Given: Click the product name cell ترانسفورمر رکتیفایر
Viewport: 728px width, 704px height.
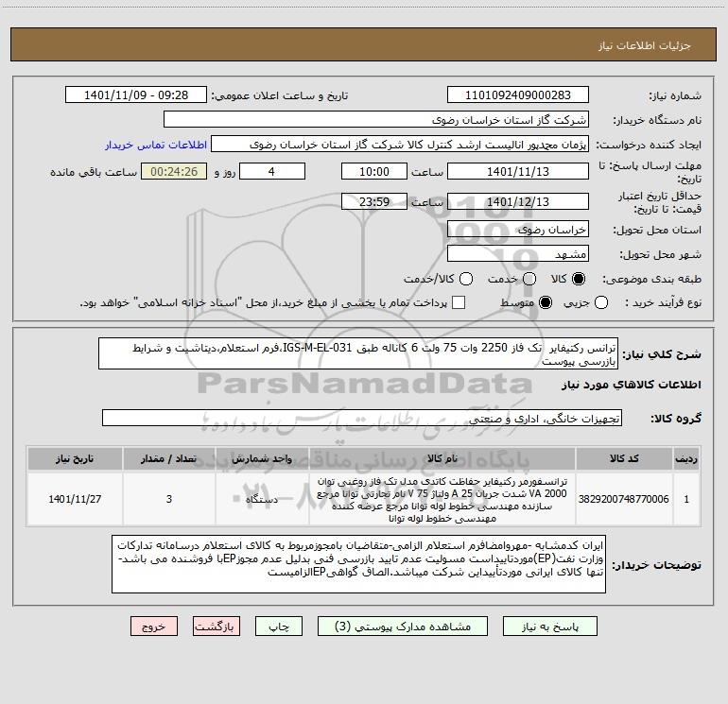Looking at the screenshot, I should (442, 499).
